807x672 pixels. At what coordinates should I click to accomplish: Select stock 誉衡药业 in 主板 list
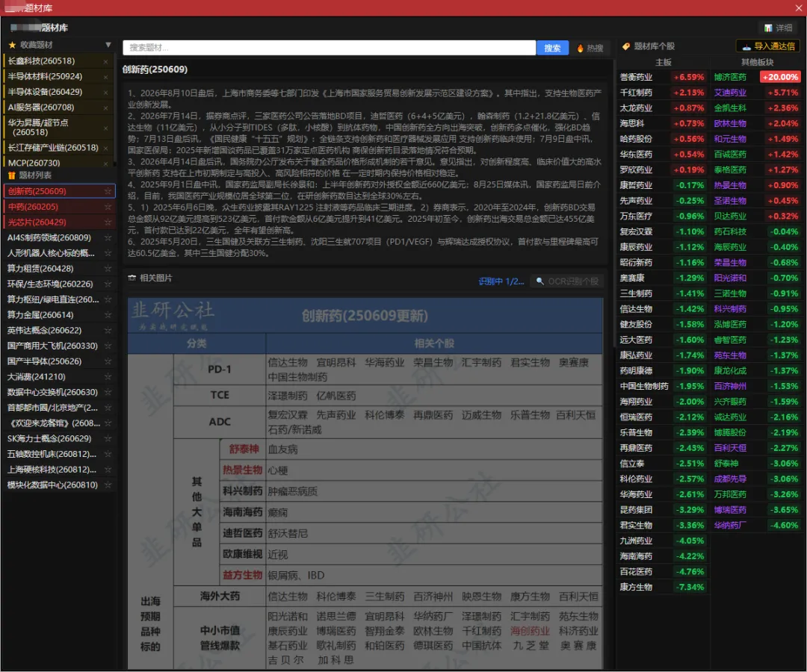(662, 77)
